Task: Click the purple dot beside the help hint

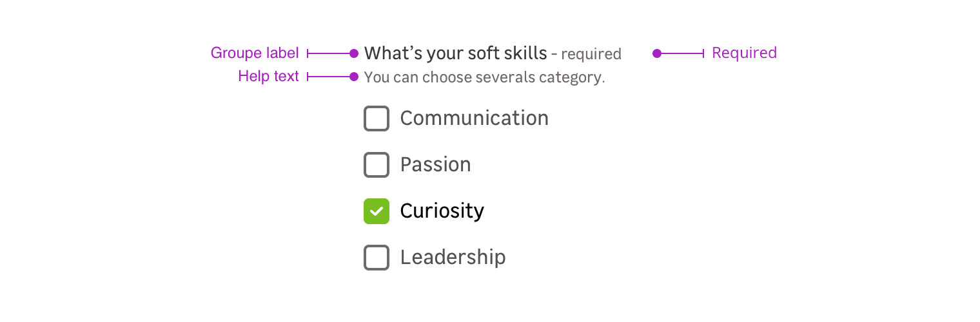Action: pyautogui.click(x=354, y=77)
